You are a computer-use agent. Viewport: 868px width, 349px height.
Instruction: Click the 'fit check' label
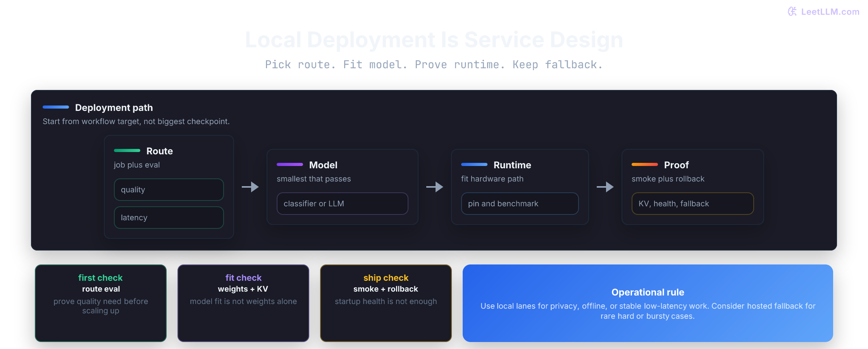click(243, 278)
